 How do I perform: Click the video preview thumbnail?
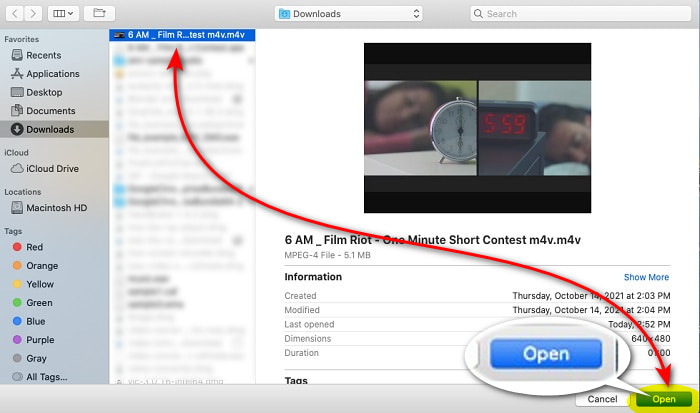[477, 128]
